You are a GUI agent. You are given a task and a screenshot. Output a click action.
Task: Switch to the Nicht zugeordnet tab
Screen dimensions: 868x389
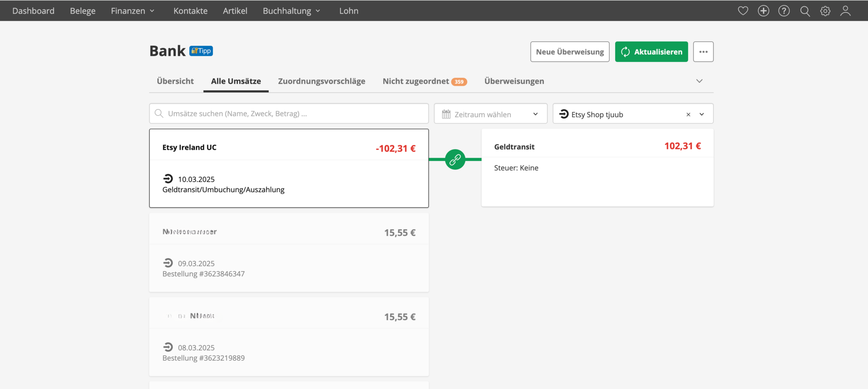(424, 81)
